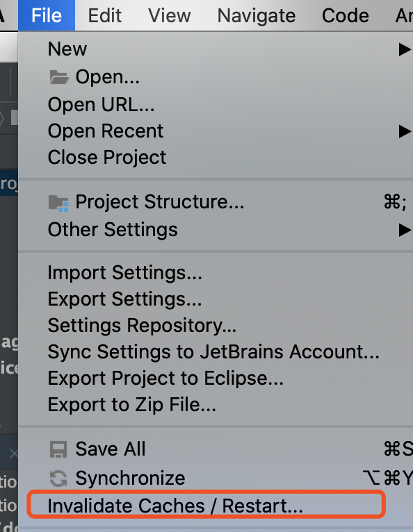This screenshot has height=532, width=413.
Task: Open Settings Repository...
Action: pyautogui.click(x=142, y=326)
